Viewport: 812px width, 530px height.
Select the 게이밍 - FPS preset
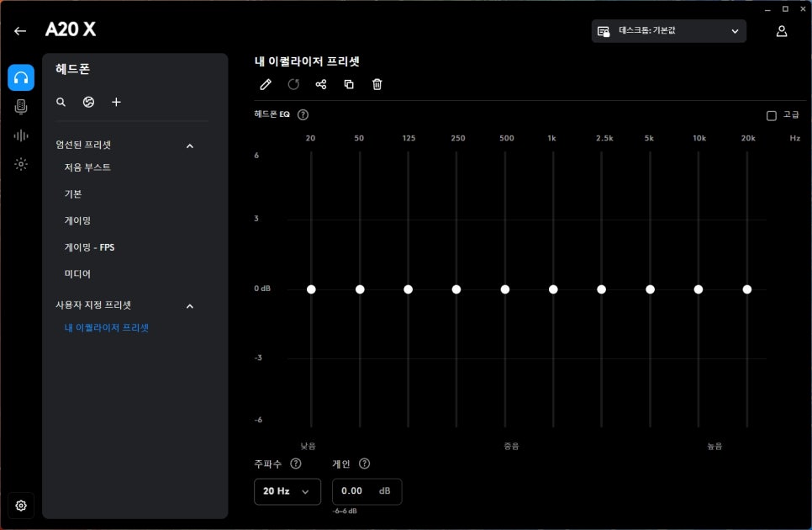(x=89, y=247)
